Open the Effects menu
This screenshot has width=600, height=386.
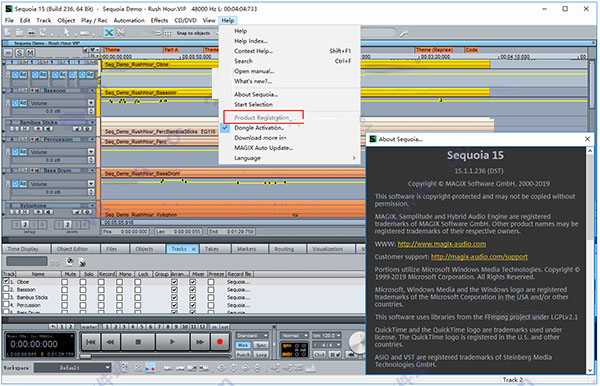[x=159, y=20]
